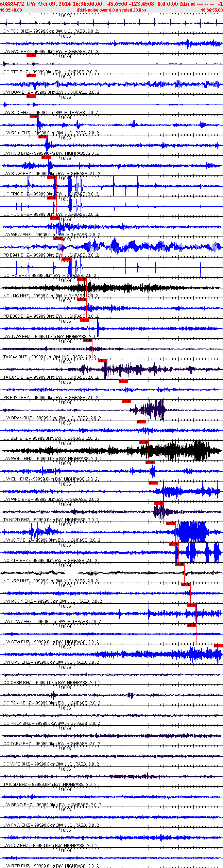Select the UW RER EHZ station label
The width and height of the screenshot is (223, 868).
pyautogui.click(x=16, y=866)
